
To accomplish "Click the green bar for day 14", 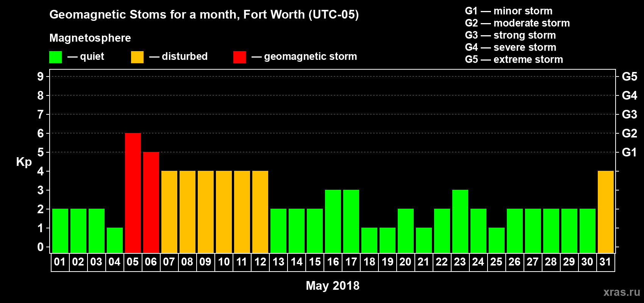I will click(x=297, y=231).
